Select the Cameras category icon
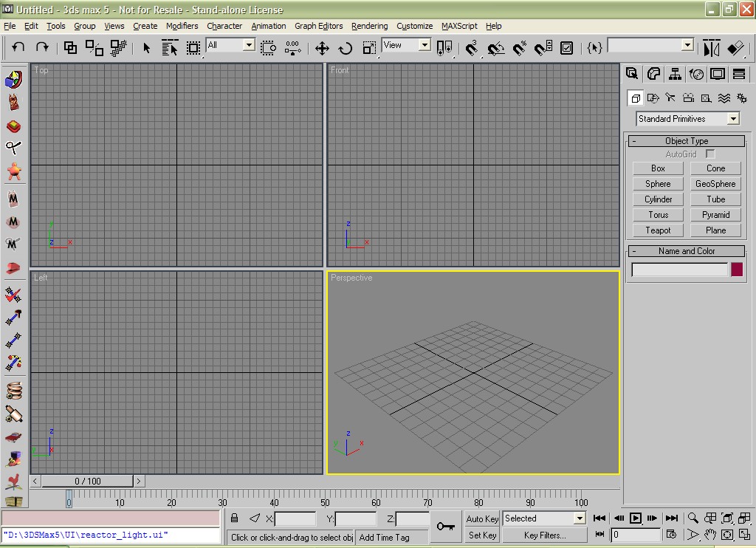The height and width of the screenshot is (548, 756). (x=688, y=98)
